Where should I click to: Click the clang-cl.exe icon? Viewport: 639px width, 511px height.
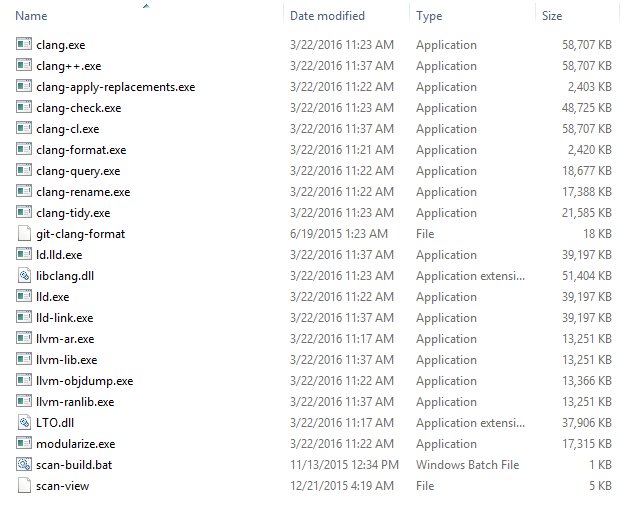click(x=24, y=128)
